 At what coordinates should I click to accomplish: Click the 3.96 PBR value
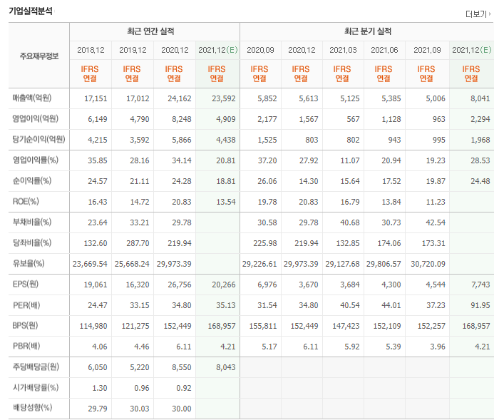pyautogui.click(x=438, y=347)
